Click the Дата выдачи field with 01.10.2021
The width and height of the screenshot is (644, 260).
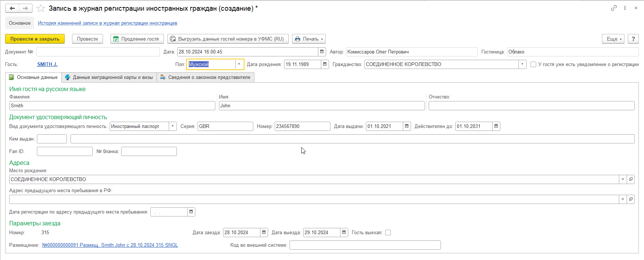point(384,126)
